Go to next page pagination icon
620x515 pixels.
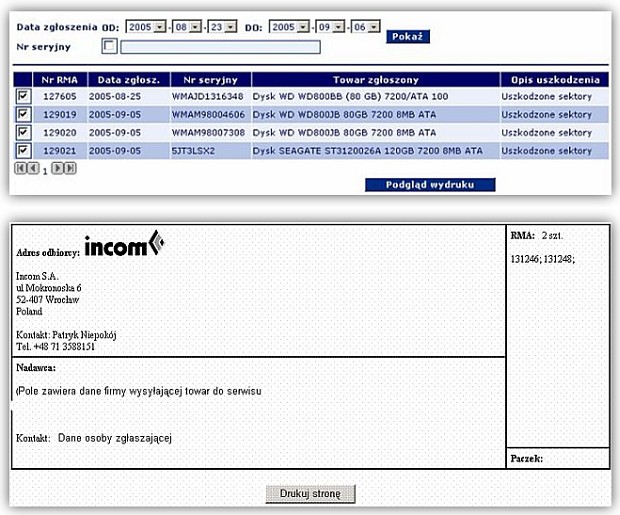pyautogui.click(x=57, y=169)
